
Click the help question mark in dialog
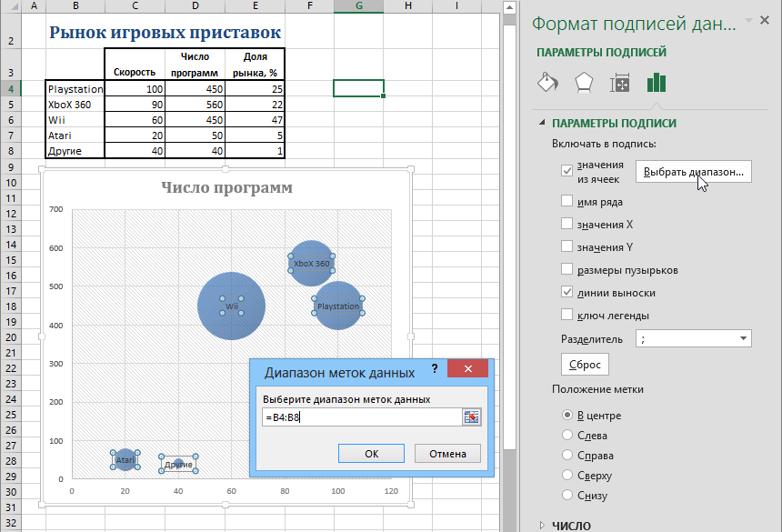pos(435,368)
